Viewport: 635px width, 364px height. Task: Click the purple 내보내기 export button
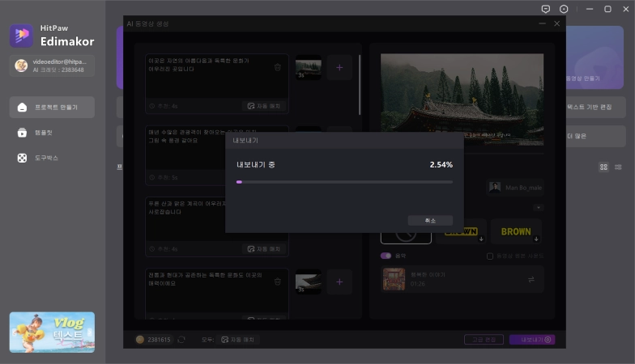tap(532, 340)
